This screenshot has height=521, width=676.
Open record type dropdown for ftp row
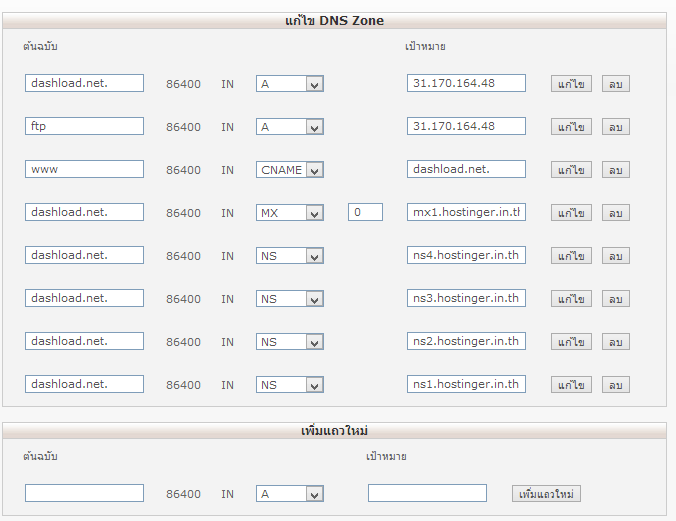[x=290, y=127]
